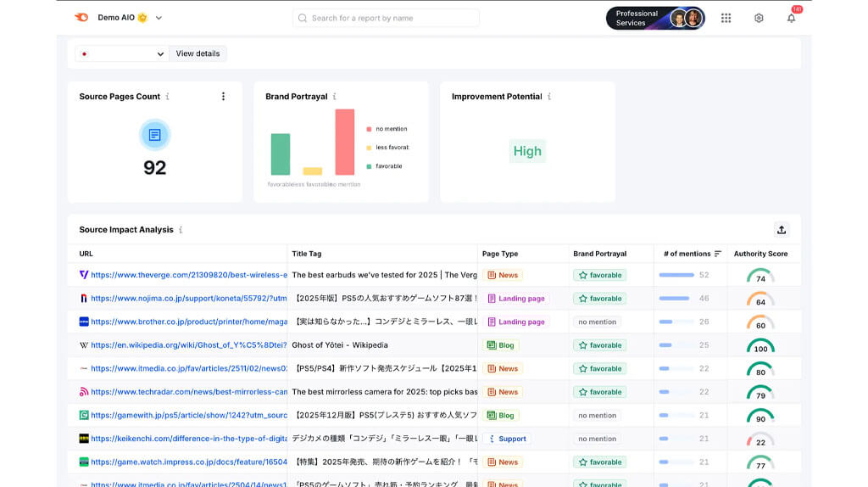
Task: Click the Nojima favicon icon
Action: (x=84, y=298)
